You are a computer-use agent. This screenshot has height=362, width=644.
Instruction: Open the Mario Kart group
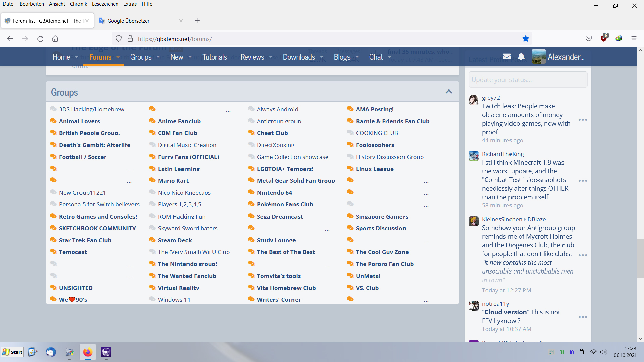tap(173, 181)
